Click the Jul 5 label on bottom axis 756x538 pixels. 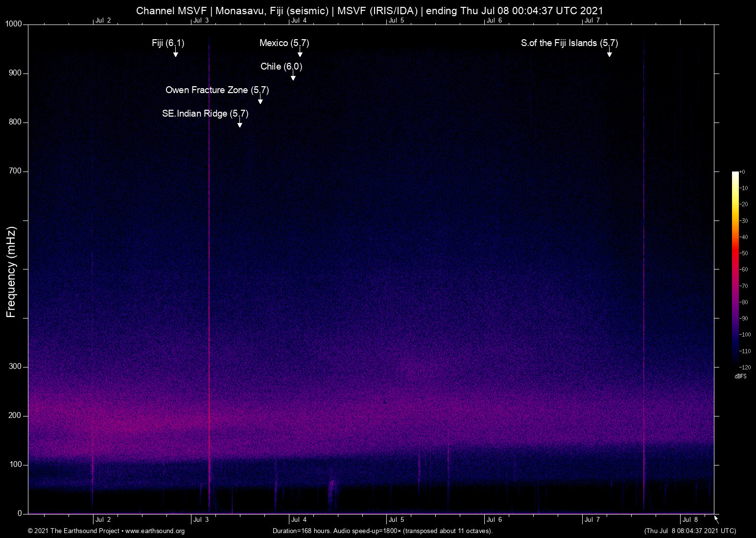click(397, 520)
